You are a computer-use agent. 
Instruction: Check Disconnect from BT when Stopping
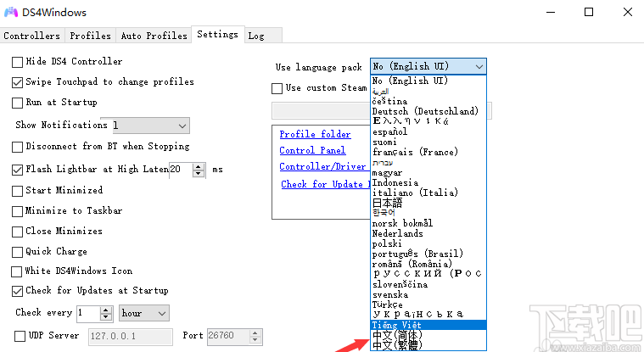click(x=17, y=147)
